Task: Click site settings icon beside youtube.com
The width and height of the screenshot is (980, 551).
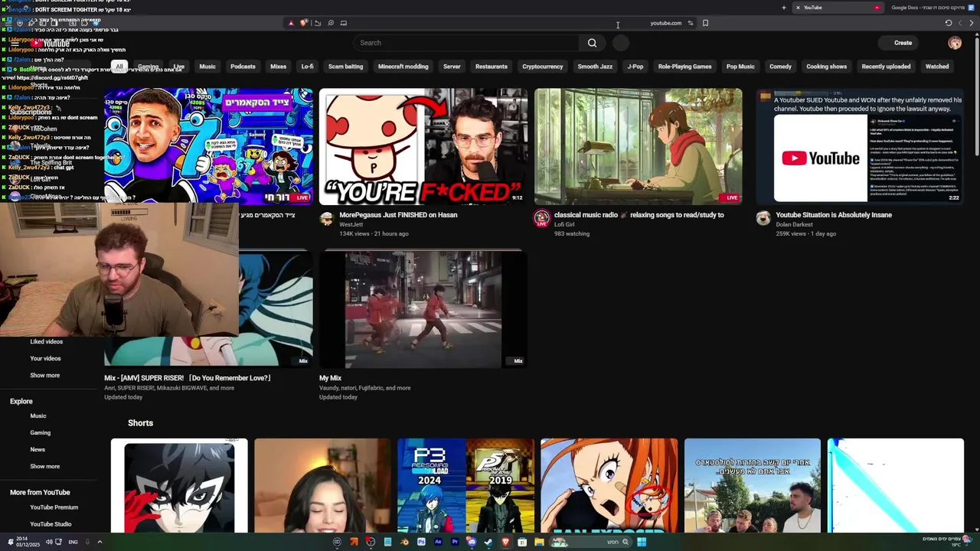Action: (690, 23)
